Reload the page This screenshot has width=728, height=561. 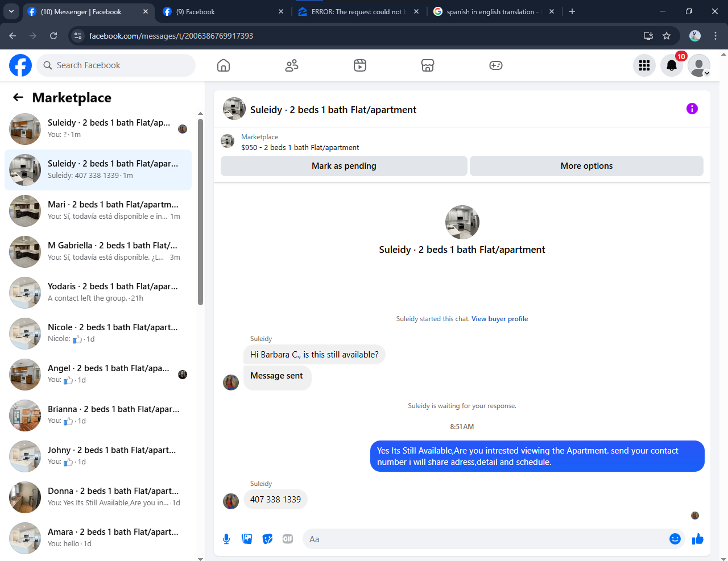53,36
